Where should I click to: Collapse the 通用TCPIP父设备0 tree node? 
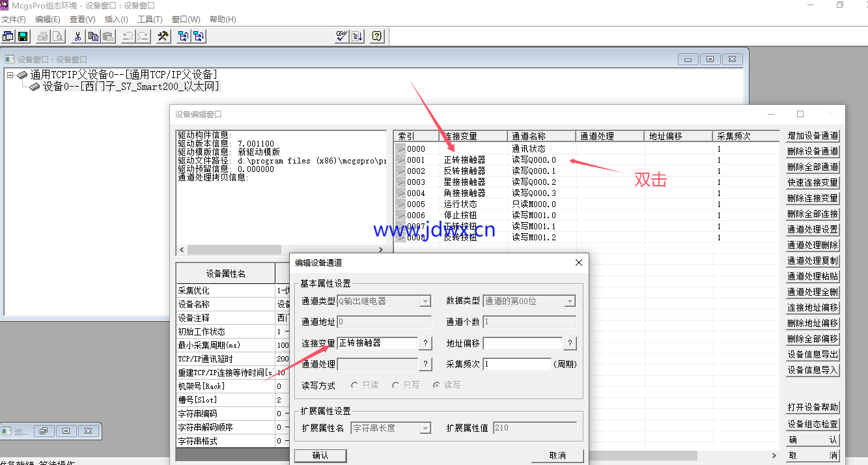click(10, 75)
